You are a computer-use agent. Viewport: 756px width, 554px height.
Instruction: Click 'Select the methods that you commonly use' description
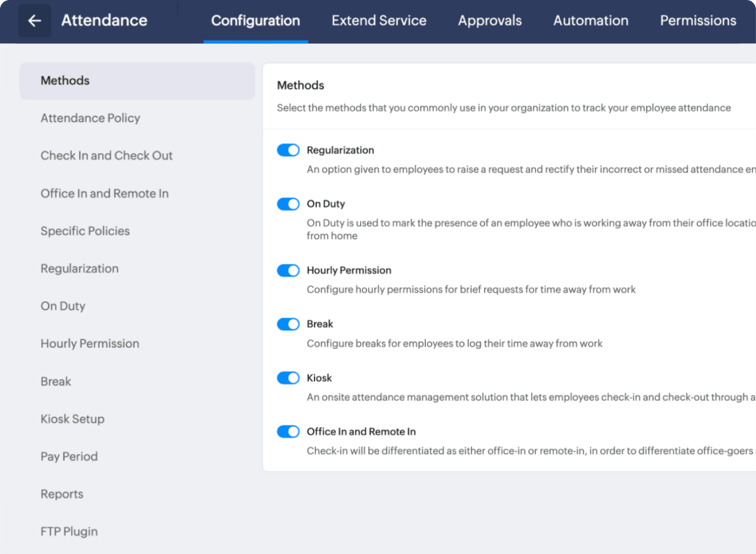pyautogui.click(x=504, y=108)
